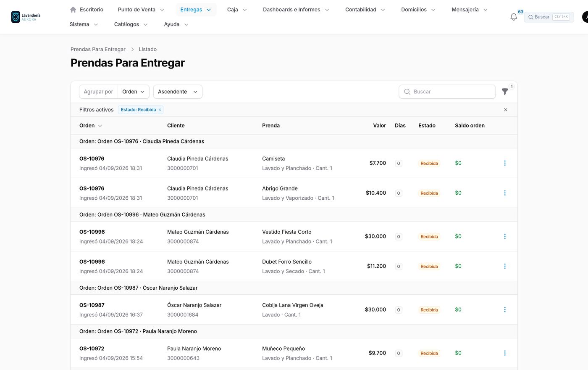Screen dimensions: 588x370
Task: Open the Entregas menu
Action: tap(196, 9)
